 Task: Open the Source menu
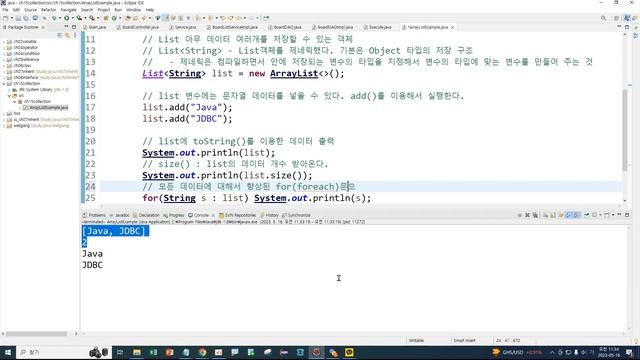click(30, 10)
